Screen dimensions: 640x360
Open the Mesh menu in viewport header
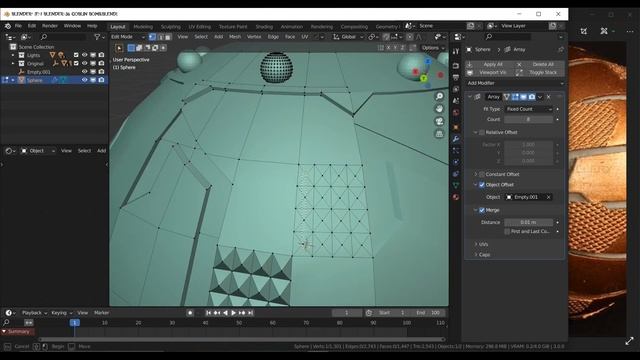tap(235, 37)
